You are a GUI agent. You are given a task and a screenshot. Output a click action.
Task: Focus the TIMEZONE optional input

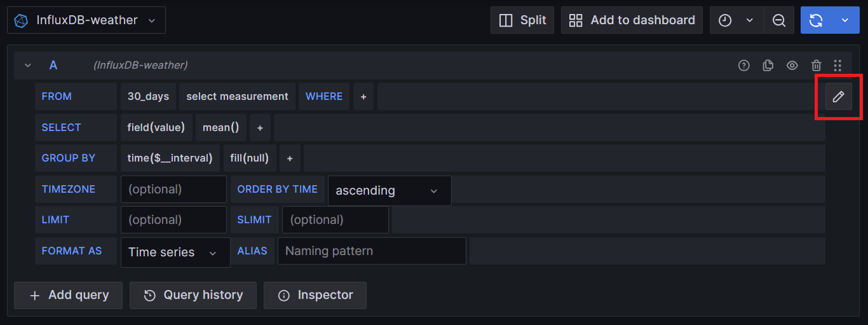pyautogui.click(x=173, y=189)
